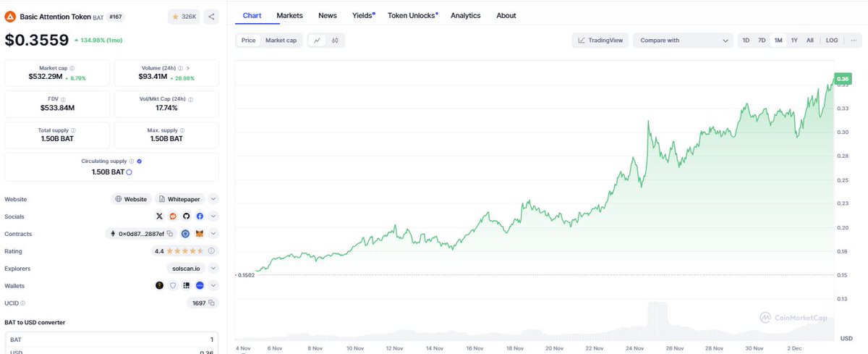Click the third wallet icon in Wallets row
Viewport: 868px width, 354px height.
(x=186, y=286)
